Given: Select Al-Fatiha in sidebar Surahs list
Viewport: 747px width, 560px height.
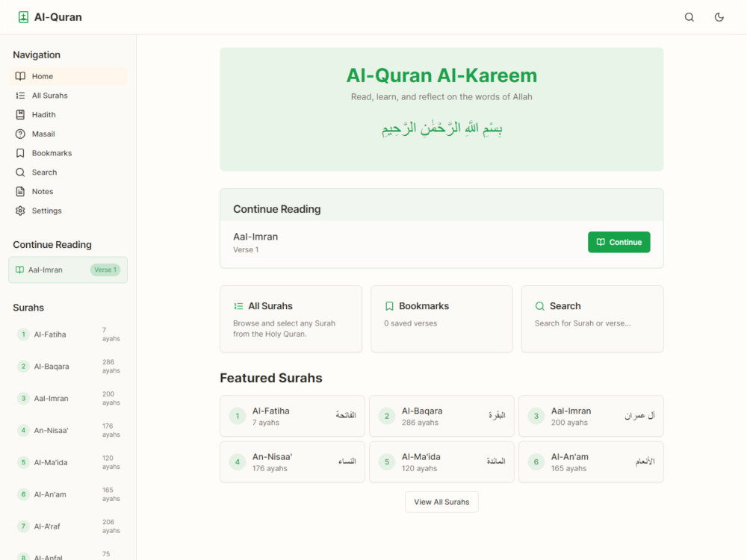Looking at the screenshot, I should tap(68, 335).
